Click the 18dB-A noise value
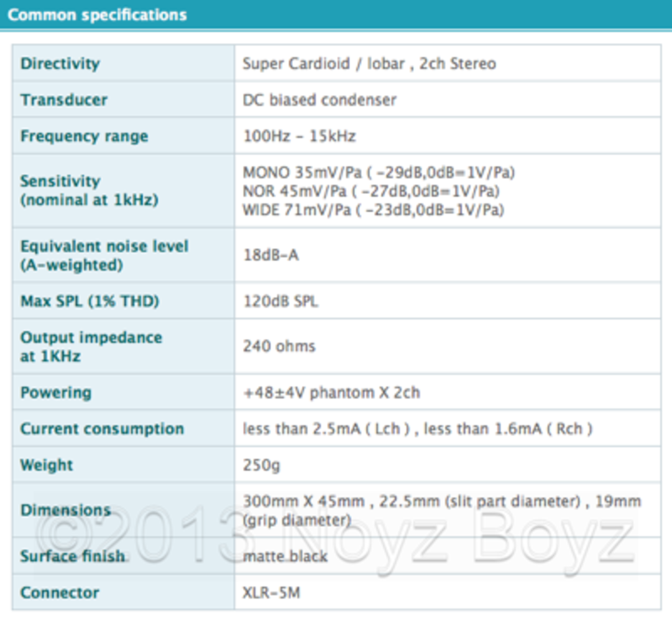672x622 pixels. coord(270,255)
